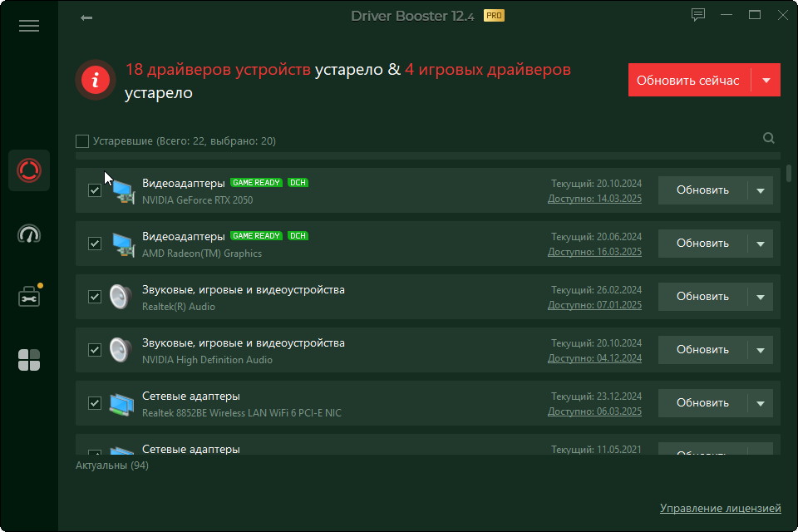Click the red info alert icon

(x=95, y=80)
